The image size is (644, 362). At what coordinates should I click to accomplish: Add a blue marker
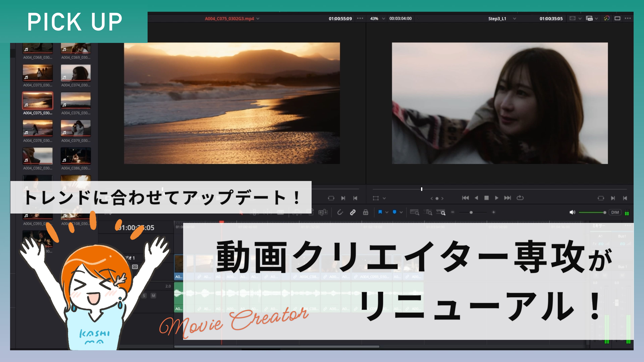point(394,212)
